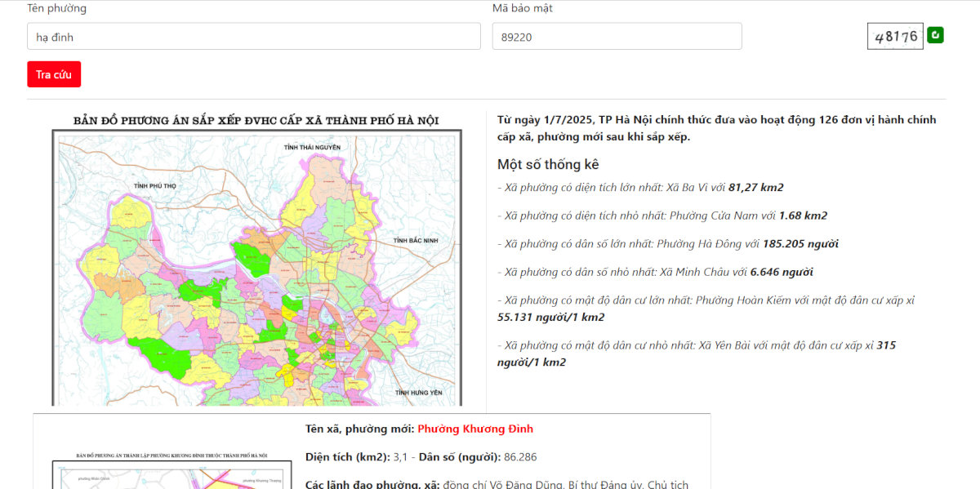980x489 pixels.
Task: Select the Xã Yên Bài lowest density statistic
Action: click(x=698, y=345)
